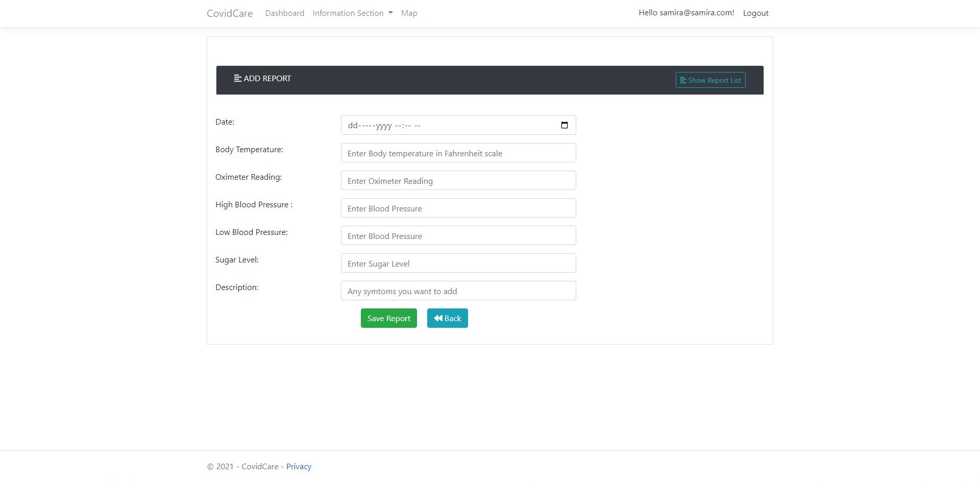Show the report list
This screenshot has height=481, width=980.
click(x=710, y=80)
